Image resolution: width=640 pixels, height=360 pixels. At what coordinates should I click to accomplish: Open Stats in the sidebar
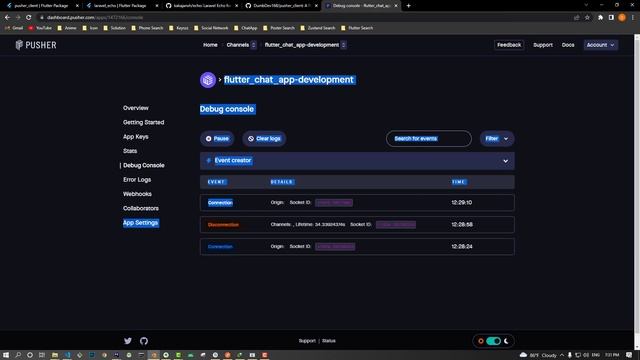130,151
